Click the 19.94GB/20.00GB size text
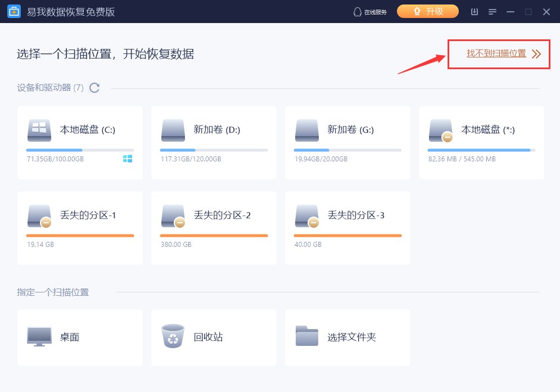This screenshot has width=560, height=392. tap(321, 159)
